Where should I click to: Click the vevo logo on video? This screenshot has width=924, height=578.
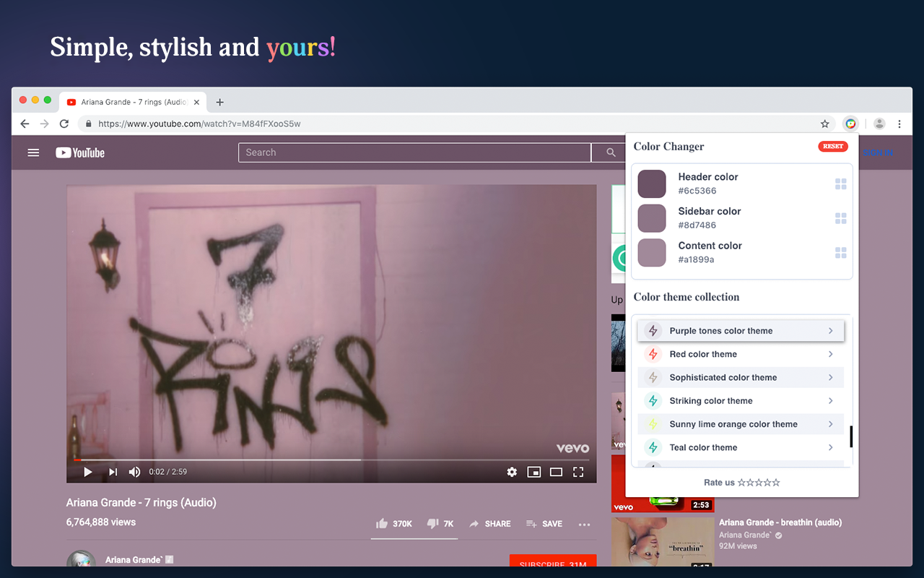point(572,448)
